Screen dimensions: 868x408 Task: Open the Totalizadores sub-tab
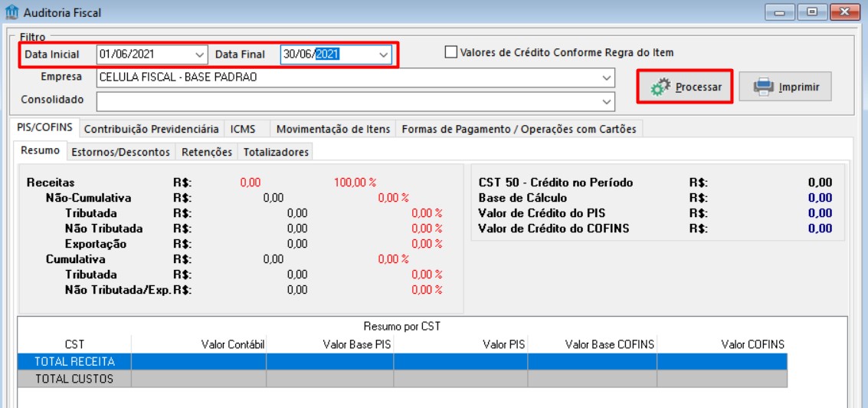pos(276,152)
